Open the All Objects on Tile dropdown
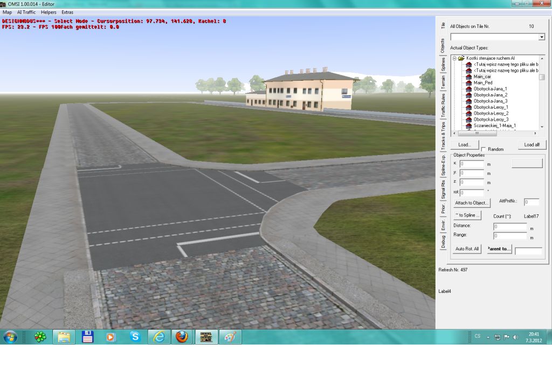This screenshot has height=392, width=552. [x=541, y=37]
